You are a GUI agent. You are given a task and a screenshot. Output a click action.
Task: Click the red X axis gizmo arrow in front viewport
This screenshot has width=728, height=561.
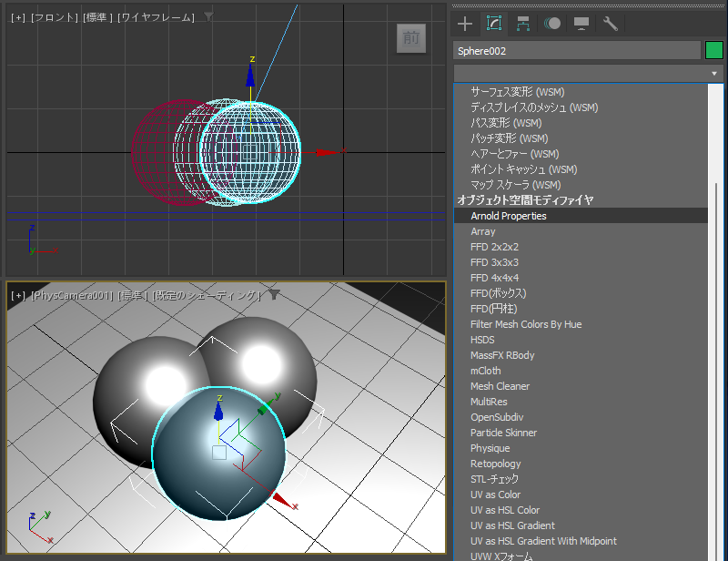point(328,152)
